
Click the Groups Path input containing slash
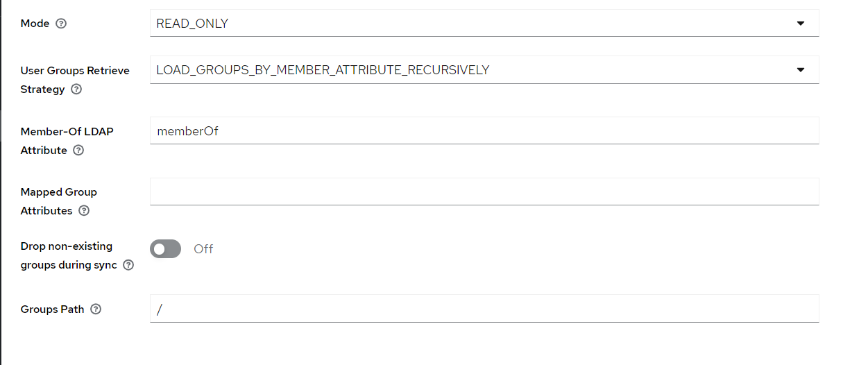tap(484, 308)
